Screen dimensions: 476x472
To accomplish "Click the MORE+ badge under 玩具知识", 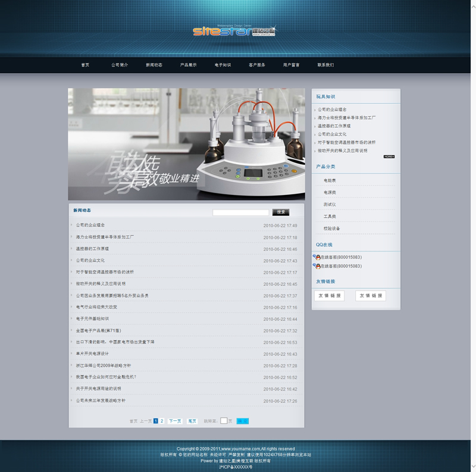I will click(x=389, y=156).
